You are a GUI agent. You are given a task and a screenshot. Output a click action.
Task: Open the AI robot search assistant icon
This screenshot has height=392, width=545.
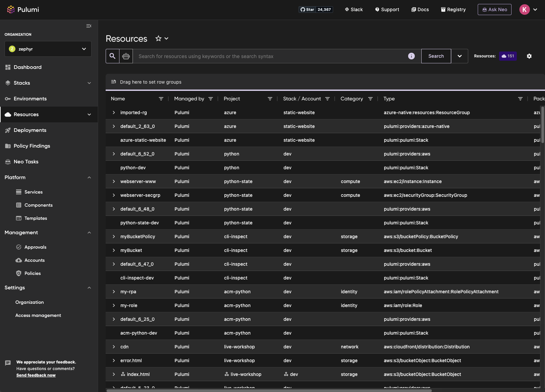(x=126, y=56)
